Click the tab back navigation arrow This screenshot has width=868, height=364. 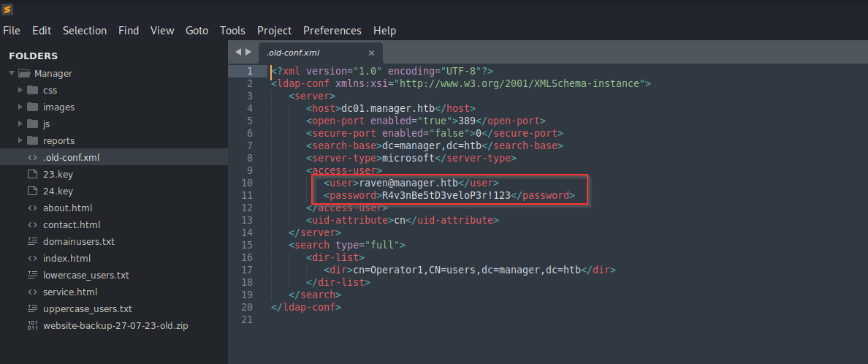click(x=237, y=53)
